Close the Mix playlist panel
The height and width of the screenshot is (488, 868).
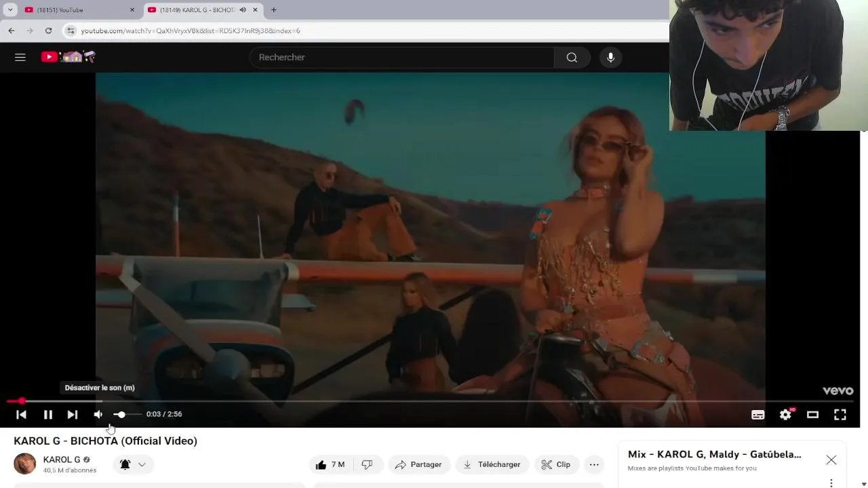[x=831, y=460]
